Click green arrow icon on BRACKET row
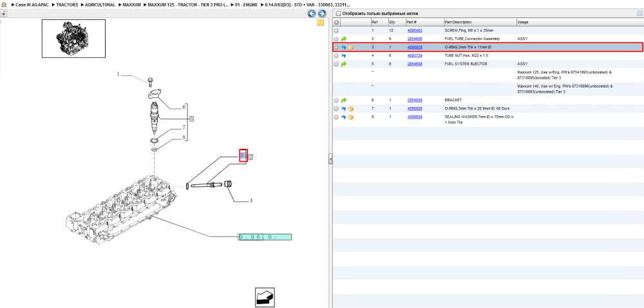This screenshot has width=644, height=308. 344,101
